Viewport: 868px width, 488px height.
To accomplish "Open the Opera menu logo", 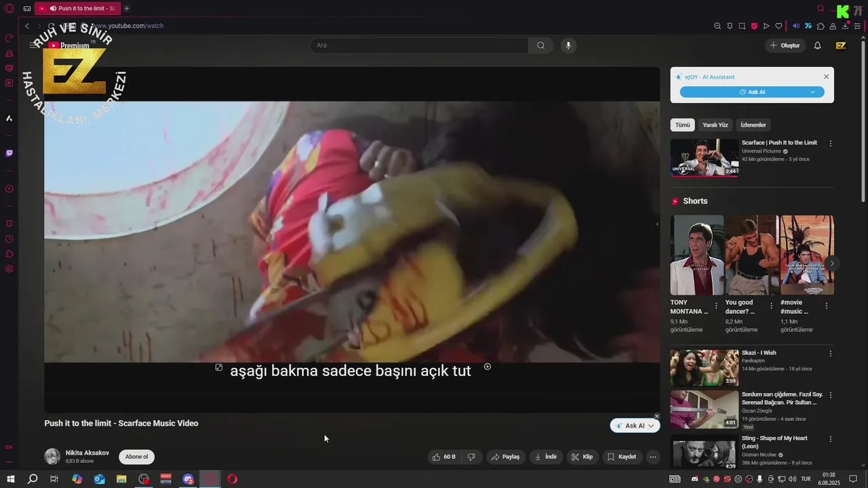I will point(9,8).
